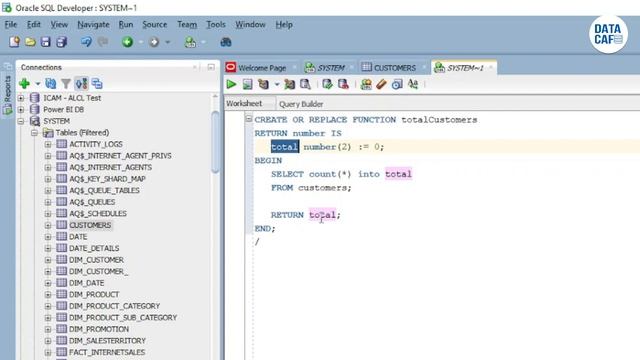This screenshot has width=640, height=360.
Task: Click the Explain Plan icon
Action: tap(263, 84)
